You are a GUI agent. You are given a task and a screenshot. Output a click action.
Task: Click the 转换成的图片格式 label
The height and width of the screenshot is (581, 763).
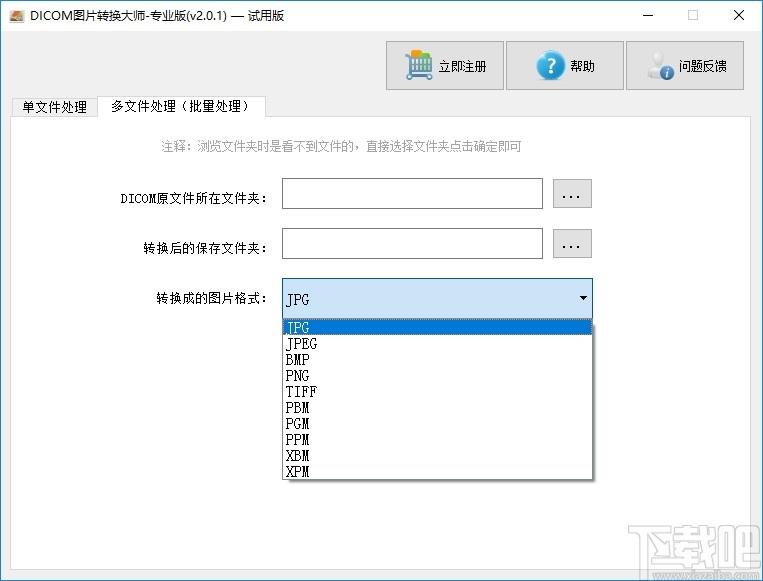pyautogui.click(x=211, y=298)
